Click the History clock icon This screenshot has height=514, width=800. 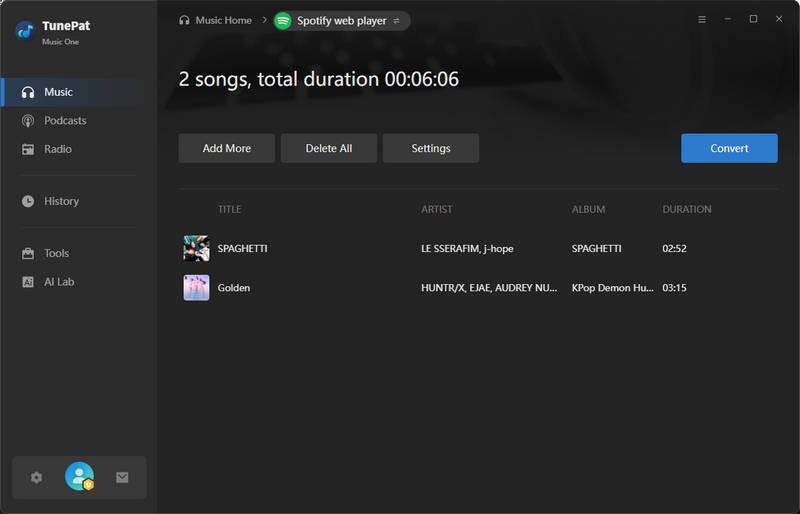click(x=28, y=202)
